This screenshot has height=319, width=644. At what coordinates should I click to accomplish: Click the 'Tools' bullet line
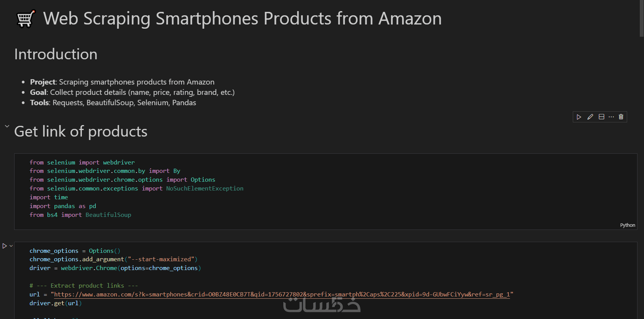pos(113,103)
